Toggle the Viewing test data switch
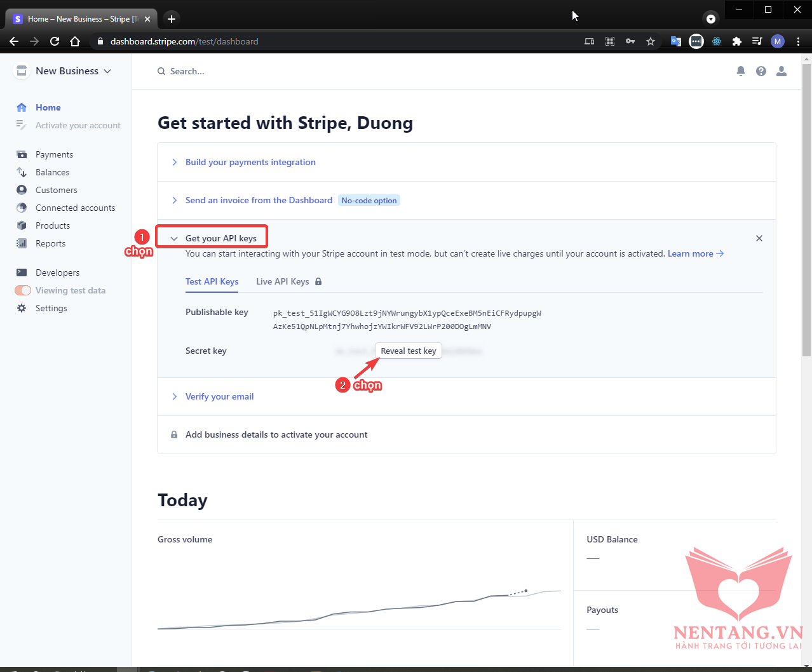 pos(23,290)
